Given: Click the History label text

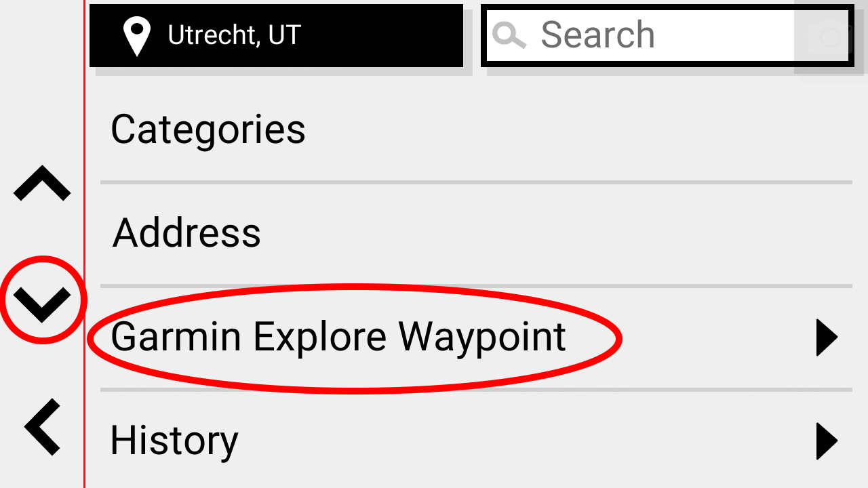Looking at the screenshot, I should click(174, 442).
